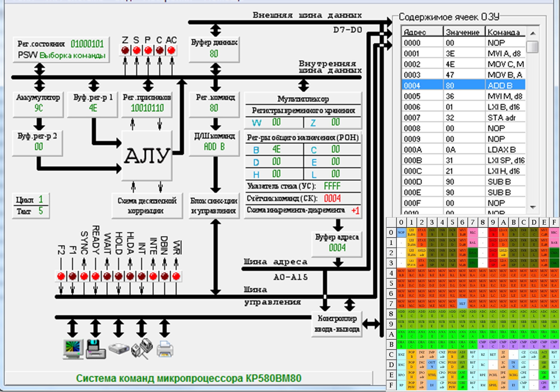Click the monitor display device icon

click(x=73, y=349)
